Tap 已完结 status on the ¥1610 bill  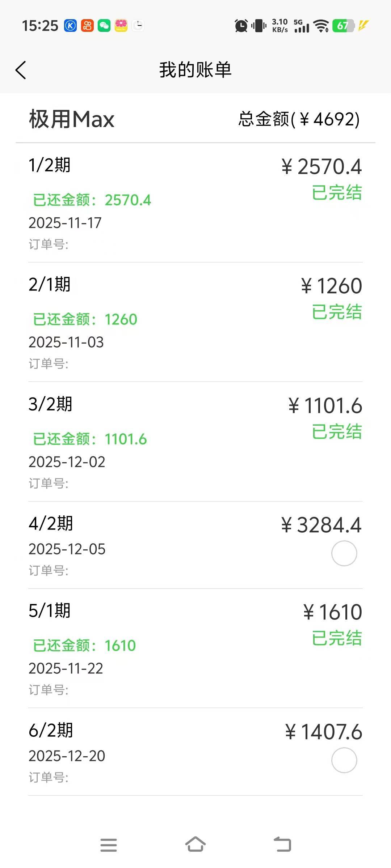[x=337, y=638]
